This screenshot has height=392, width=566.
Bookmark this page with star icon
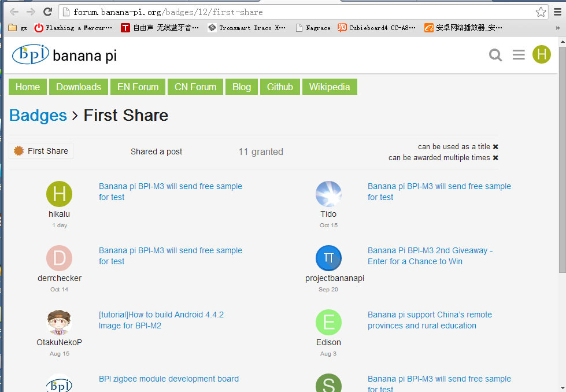click(541, 12)
